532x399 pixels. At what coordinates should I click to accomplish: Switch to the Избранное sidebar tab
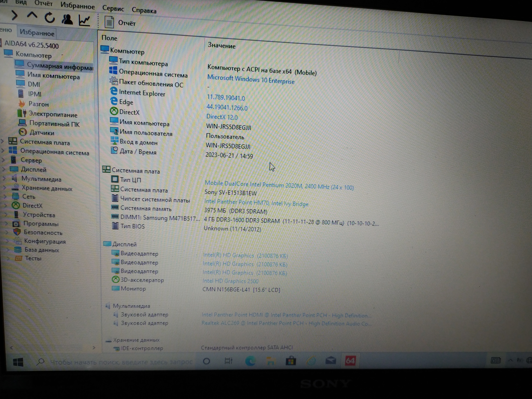[x=37, y=33]
